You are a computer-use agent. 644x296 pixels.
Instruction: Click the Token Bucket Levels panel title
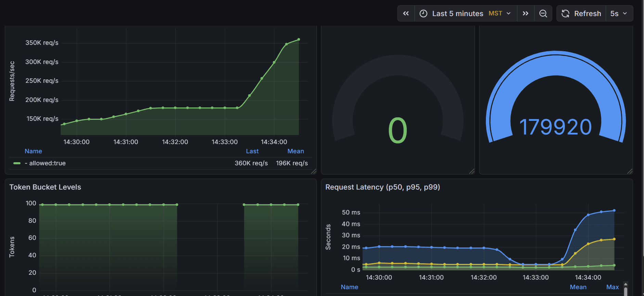[45, 187]
